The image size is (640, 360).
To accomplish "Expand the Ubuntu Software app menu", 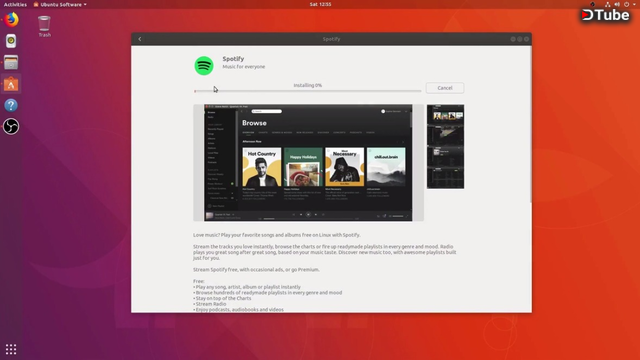I will point(60,4).
